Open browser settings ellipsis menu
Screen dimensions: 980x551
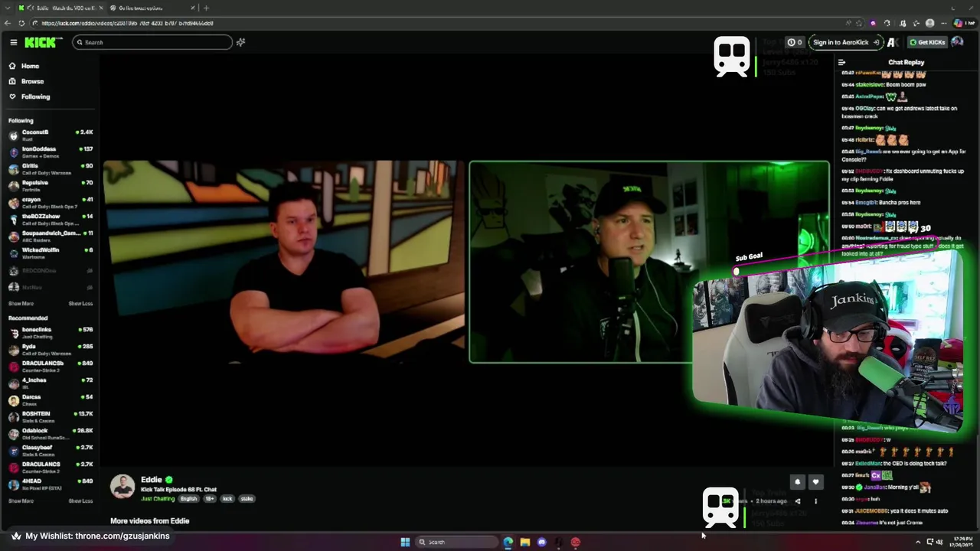(944, 23)
